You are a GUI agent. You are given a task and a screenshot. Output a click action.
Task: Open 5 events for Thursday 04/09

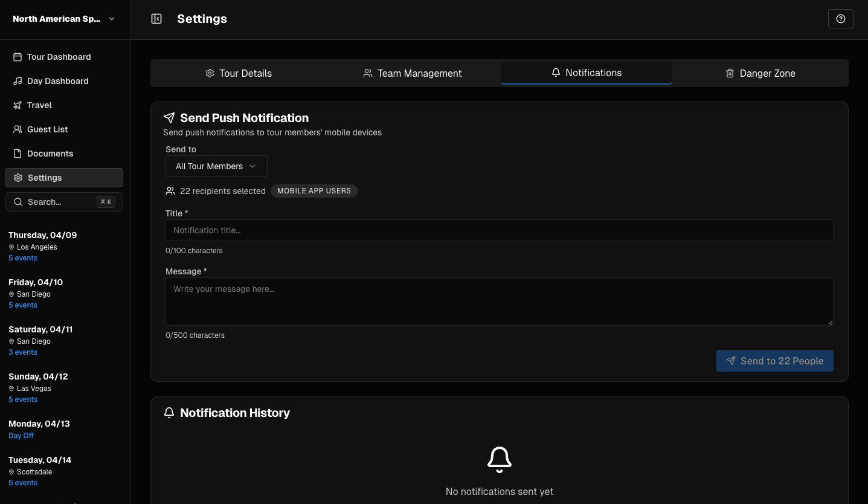22,257
